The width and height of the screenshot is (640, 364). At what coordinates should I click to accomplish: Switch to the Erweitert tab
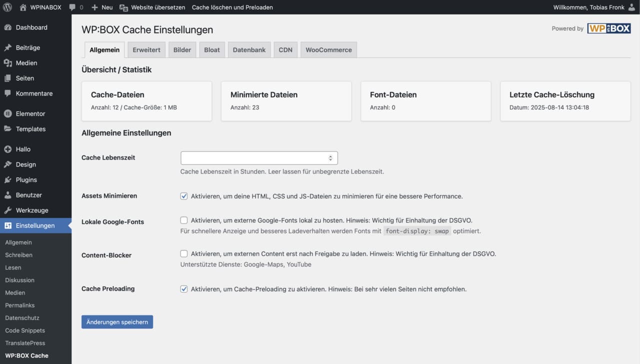[x=146, y=50]
